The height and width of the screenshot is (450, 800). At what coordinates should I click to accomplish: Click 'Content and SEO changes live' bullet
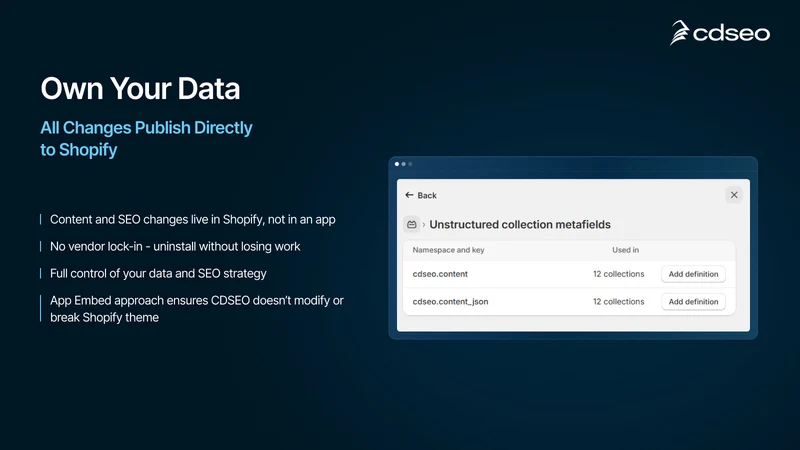pyautogui.click(x=192, y=219)
